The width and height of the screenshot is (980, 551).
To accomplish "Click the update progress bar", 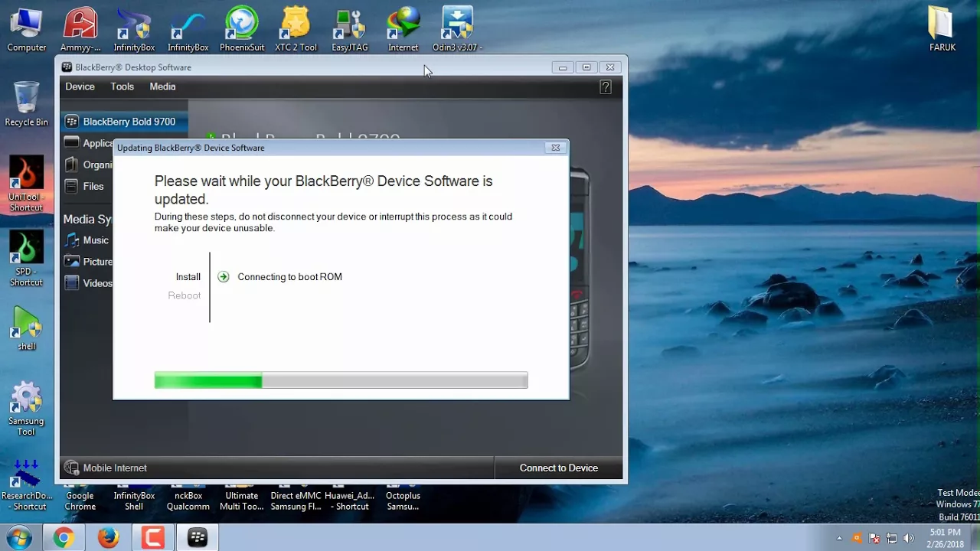I will (x=341, y=380).
